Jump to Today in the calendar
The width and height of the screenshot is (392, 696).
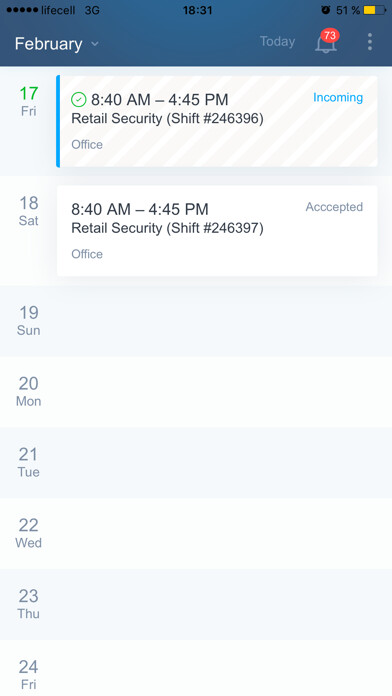(277, 41)
